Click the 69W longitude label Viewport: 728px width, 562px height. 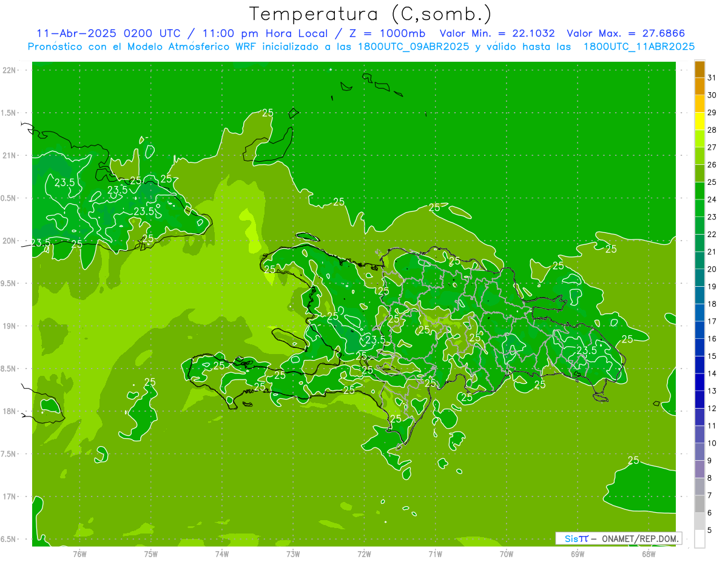[578, 554]
